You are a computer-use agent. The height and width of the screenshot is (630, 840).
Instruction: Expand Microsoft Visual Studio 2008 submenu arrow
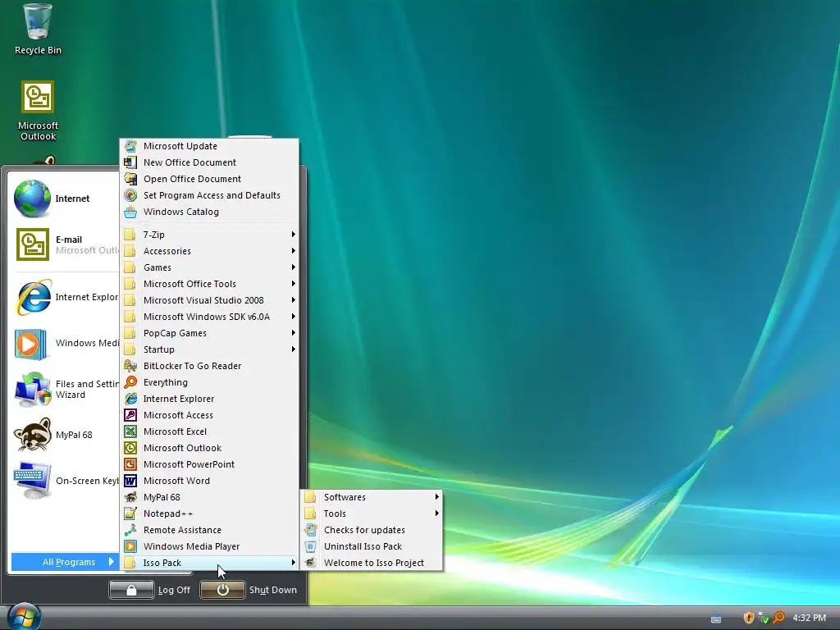tap(293, 300)
